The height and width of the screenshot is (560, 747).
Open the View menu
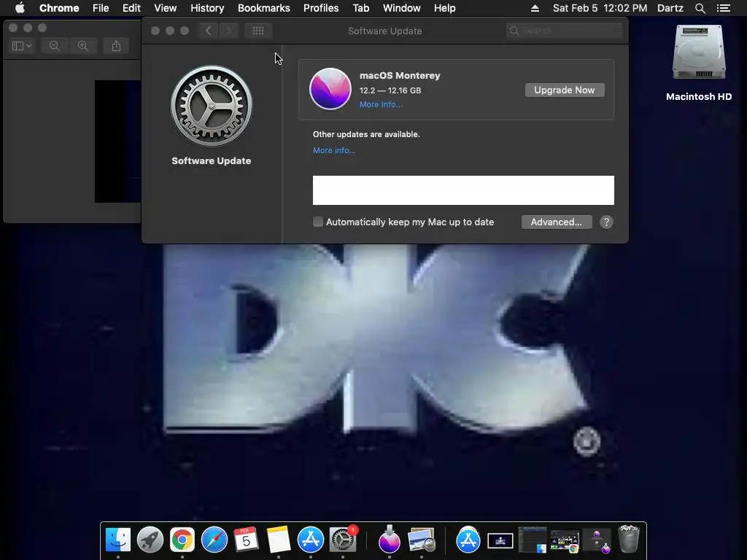(x=166, y=8)
